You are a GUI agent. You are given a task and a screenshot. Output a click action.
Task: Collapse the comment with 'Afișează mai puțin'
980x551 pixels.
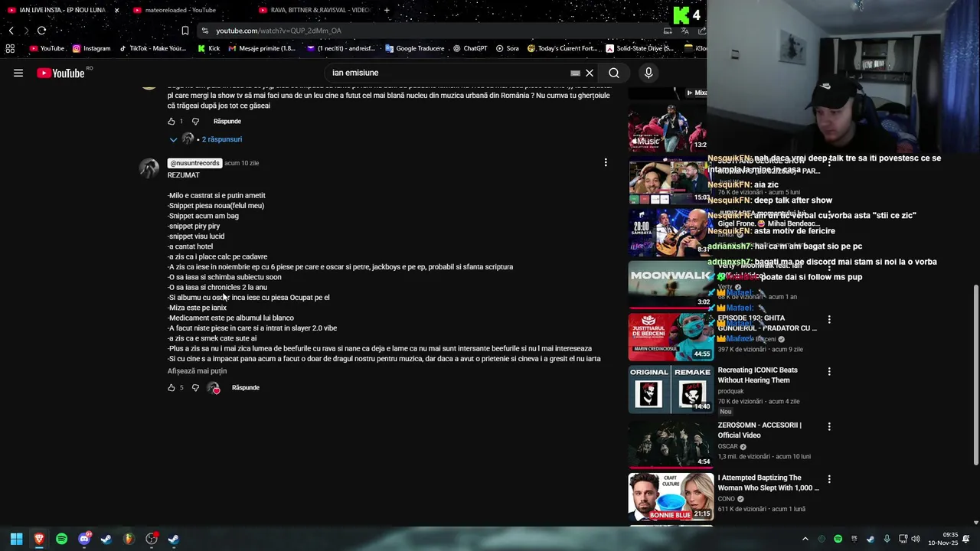pos(197,370)
